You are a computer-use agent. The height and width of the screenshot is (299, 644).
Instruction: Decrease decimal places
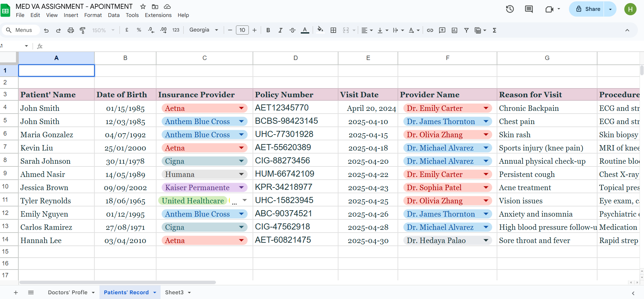click(151, 30)
